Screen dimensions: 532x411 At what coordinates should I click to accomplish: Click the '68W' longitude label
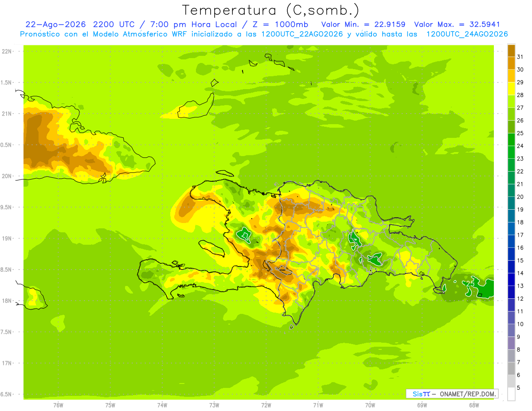(x=473, y=405)
